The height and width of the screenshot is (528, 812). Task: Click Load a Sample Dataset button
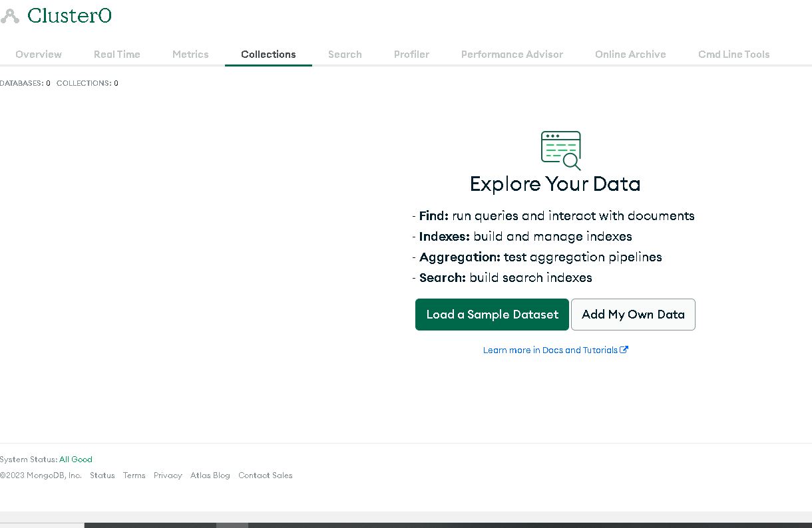(x=492, y=315)
